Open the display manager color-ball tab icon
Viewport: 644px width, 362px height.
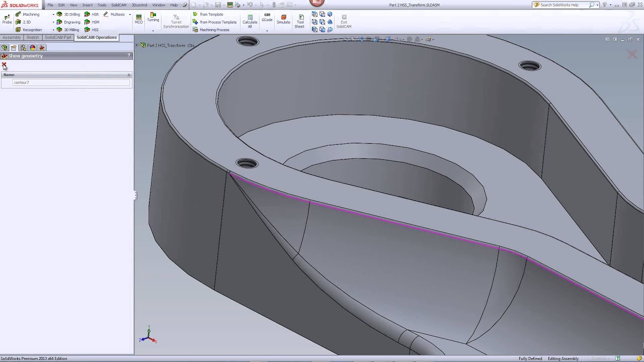33,48
